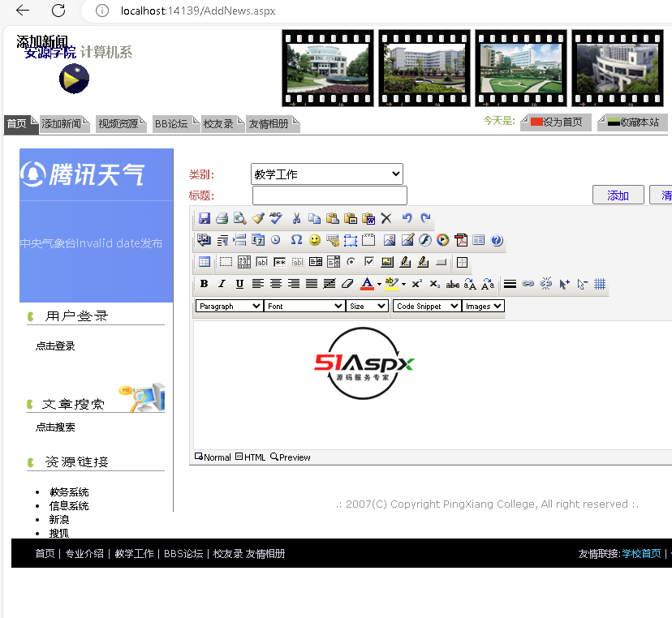
Task: Expand the Font dropdown
Action: coord(304,306)
